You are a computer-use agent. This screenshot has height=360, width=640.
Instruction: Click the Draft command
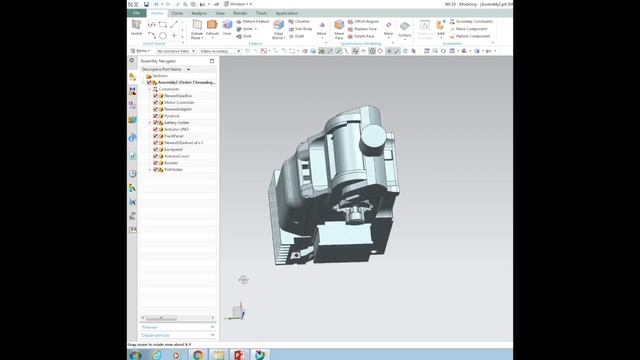tap(296, 36)
